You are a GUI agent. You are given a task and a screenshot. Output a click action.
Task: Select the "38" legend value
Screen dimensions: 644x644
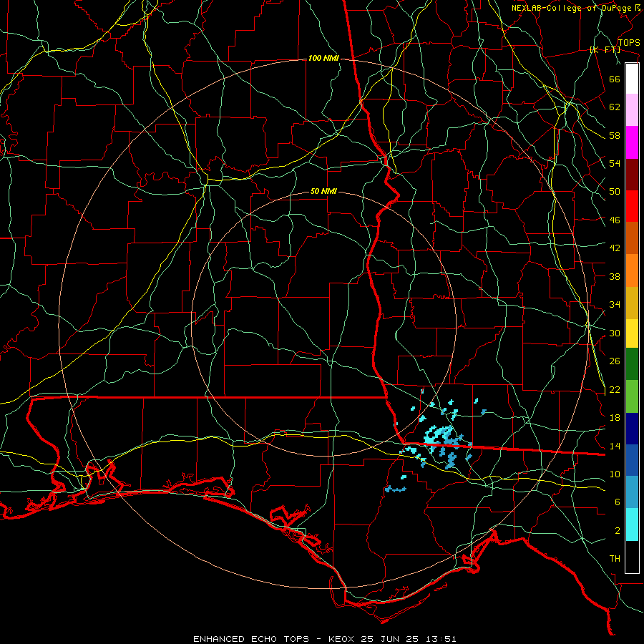point(615,276)
